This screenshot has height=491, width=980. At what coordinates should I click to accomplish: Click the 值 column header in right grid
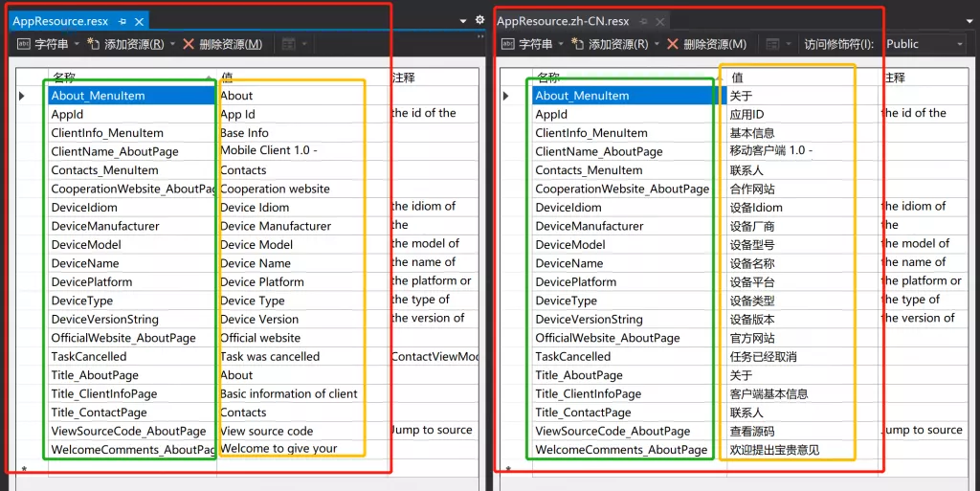pos(737,78)
